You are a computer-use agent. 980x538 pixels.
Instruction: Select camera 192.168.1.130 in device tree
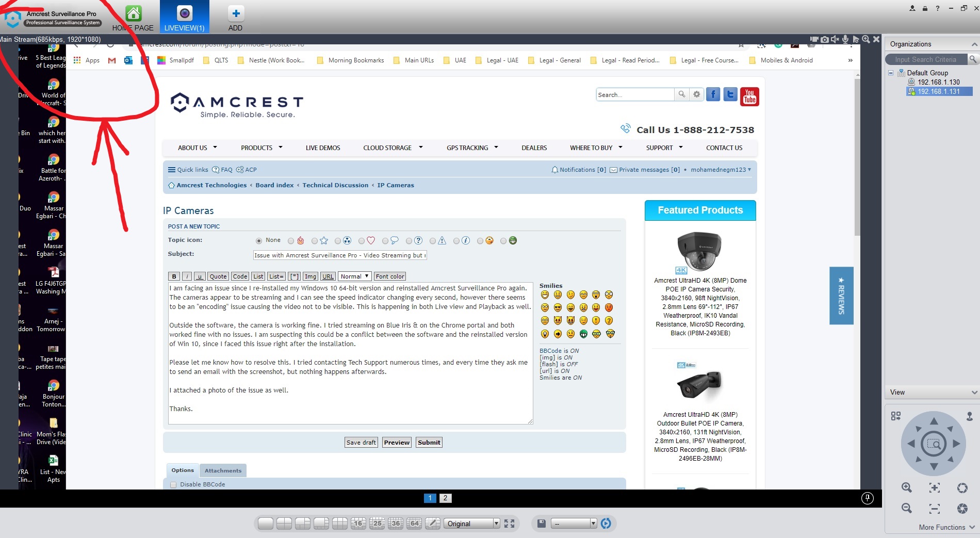[938, 82]
